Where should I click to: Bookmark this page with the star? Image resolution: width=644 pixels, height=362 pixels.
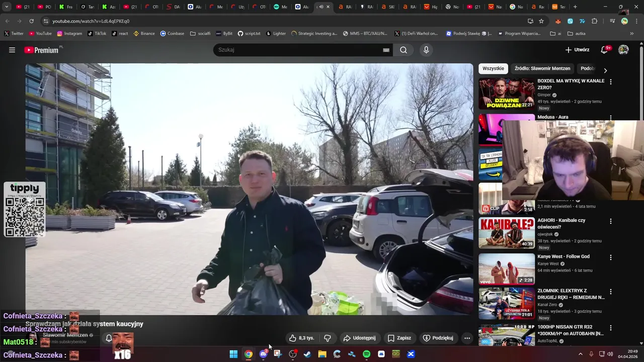[541, 21]
